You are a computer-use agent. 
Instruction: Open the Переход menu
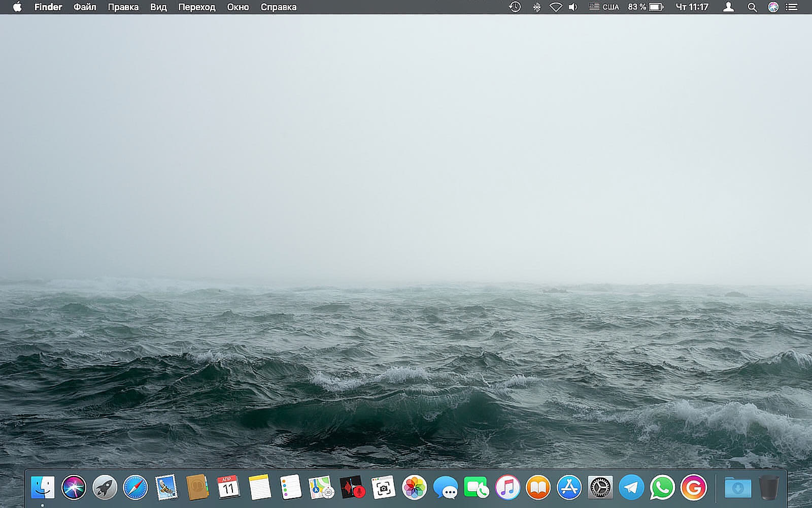(196, 7)
